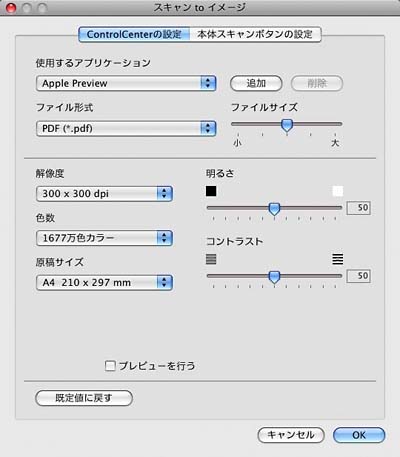Click the white bright-brightness icon
Screen dimensions: 400x457
coord(338,191)
